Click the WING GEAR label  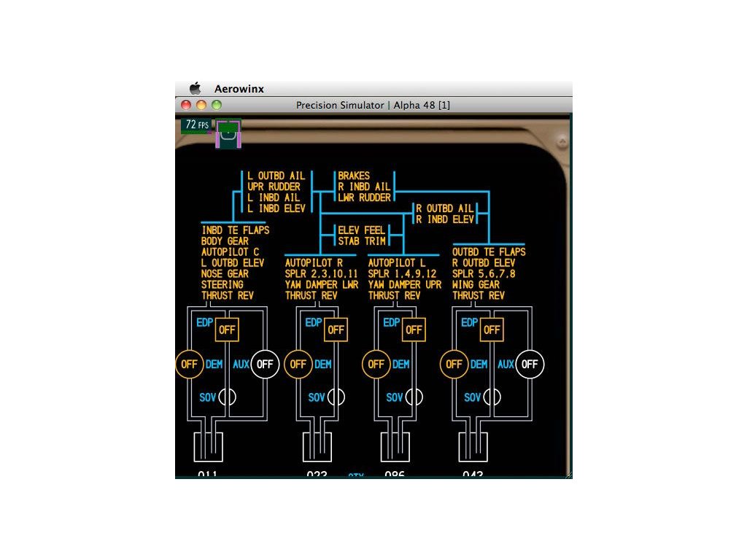[476, 285]
